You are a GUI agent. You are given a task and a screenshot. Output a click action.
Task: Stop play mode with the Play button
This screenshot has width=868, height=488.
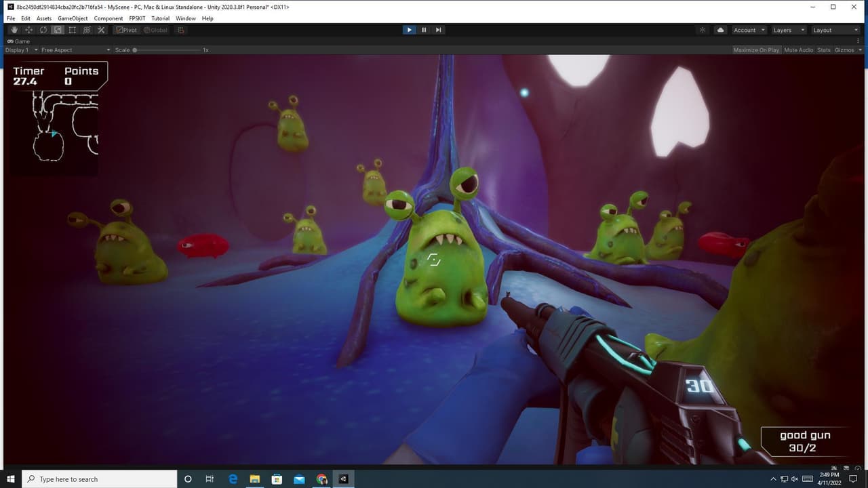409,30
